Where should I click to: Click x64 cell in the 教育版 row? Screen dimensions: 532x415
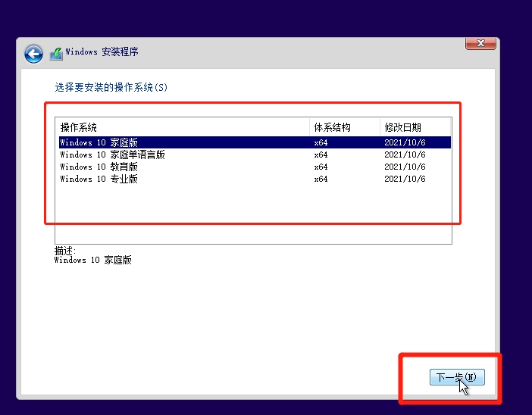point(321,167)
